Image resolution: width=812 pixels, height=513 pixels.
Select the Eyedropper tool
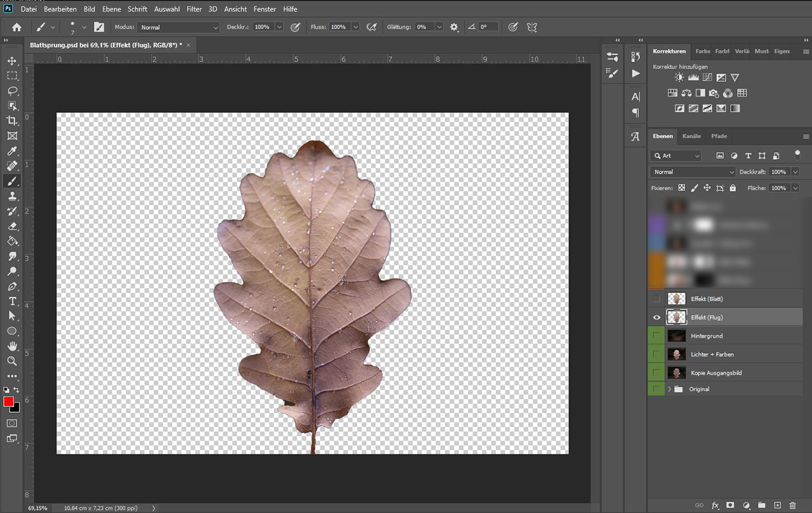click(x=12, y=151)
